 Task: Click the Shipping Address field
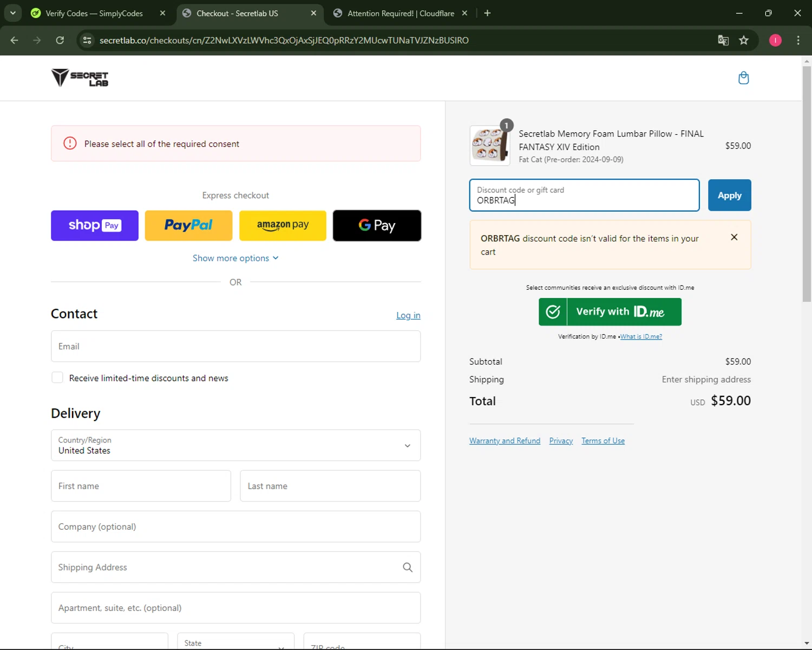point(235,567)
